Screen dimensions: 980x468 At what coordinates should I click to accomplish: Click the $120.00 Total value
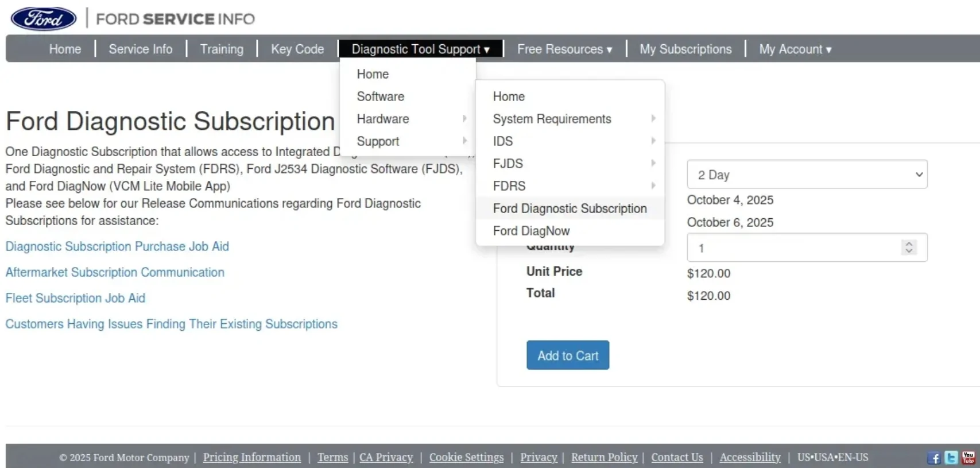(x=709, y=296)
